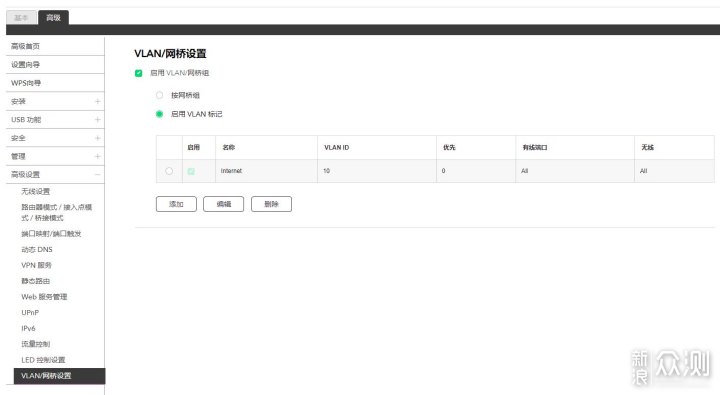Open Web 服务管理 item
The width and height of the screenshot is (720, 395).
(44, 297)
